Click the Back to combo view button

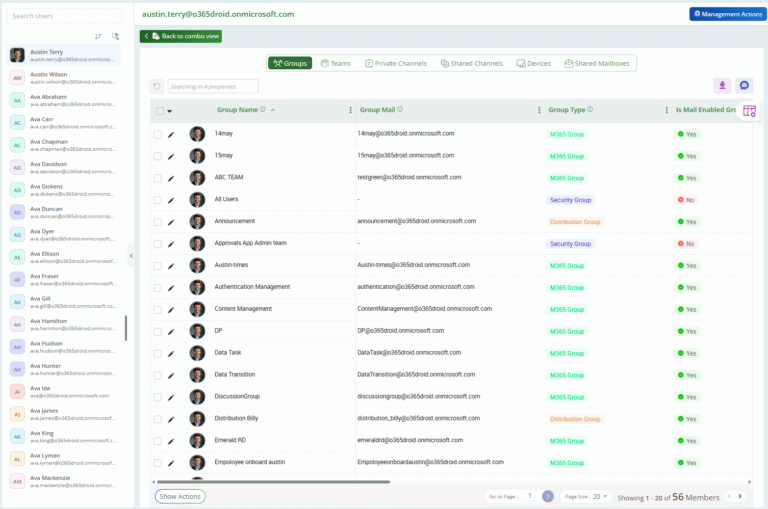tap(181, 36)
